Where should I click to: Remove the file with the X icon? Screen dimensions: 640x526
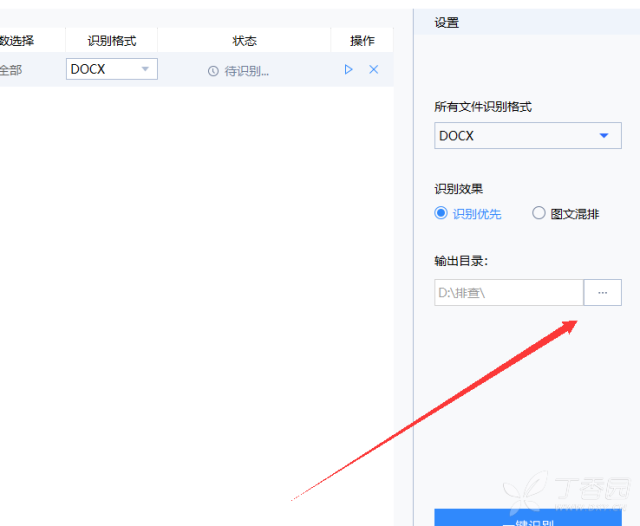click(373, 69)
